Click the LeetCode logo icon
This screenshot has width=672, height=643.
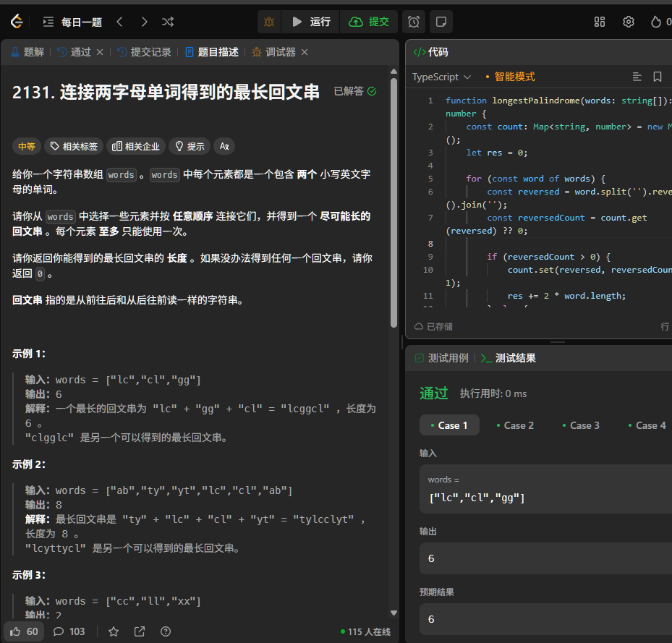point(17,22)
